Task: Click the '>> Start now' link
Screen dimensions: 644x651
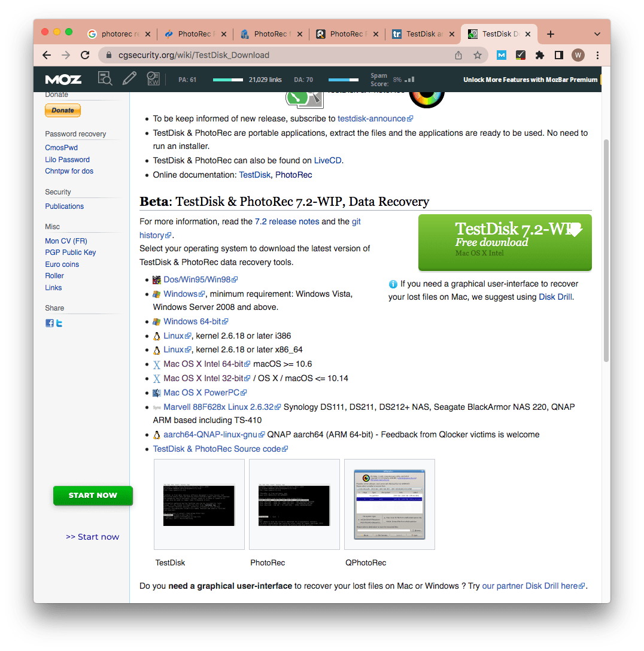Action: point(93,537)
